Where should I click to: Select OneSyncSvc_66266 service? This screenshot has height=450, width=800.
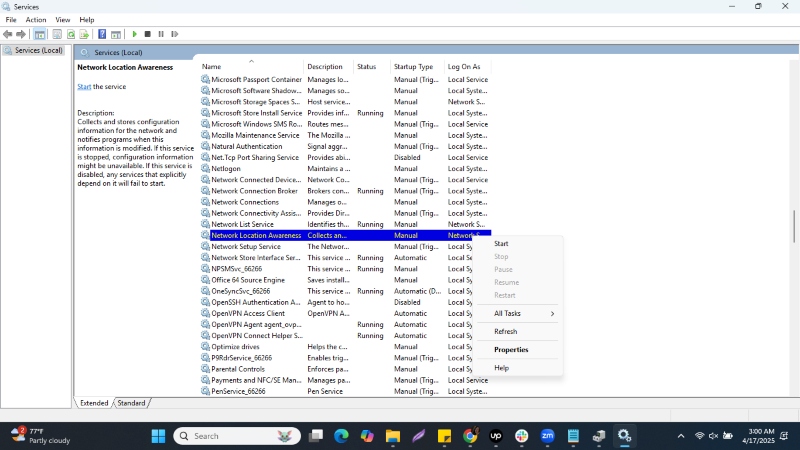pos(240,291)
